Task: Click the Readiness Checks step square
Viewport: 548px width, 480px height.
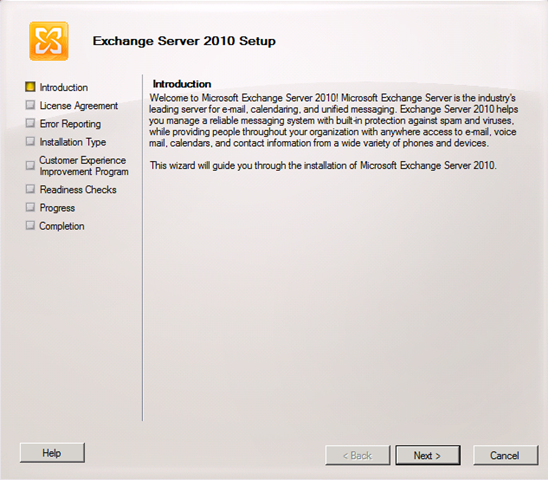Action: [30, 189]
